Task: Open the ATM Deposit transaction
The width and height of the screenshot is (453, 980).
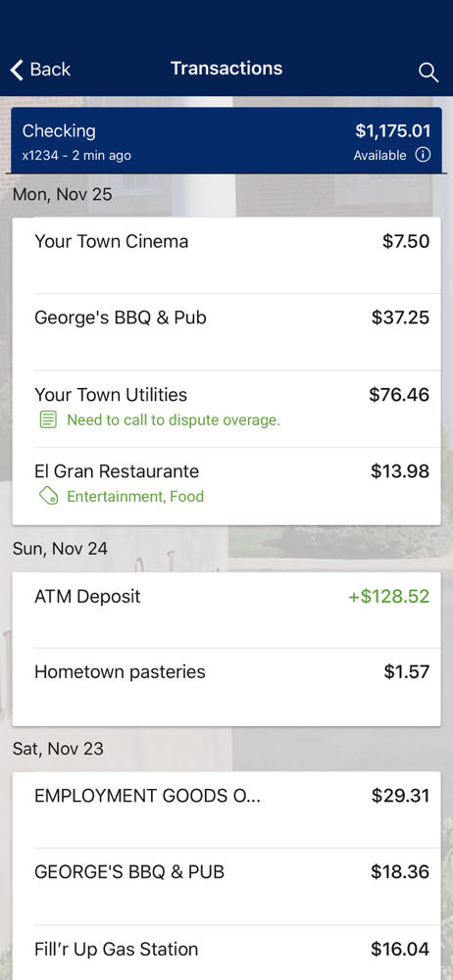Action: [226, 610]
